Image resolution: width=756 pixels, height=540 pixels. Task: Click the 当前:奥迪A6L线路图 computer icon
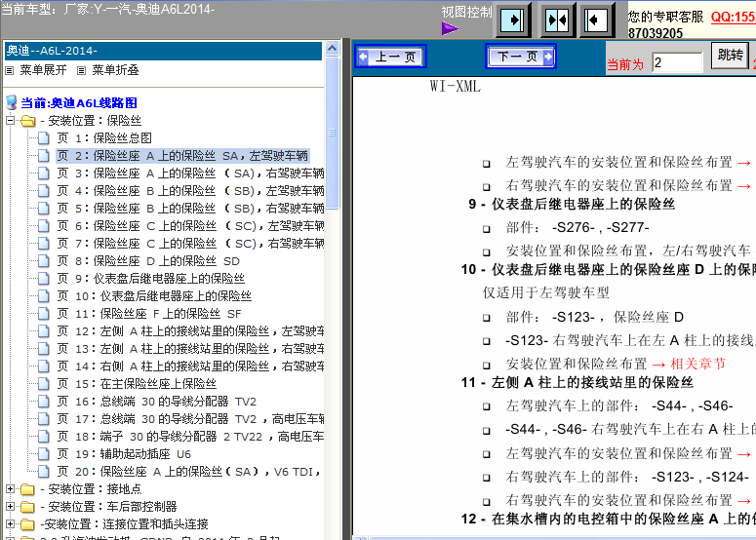pyautogui.click(x=11, y=102)
